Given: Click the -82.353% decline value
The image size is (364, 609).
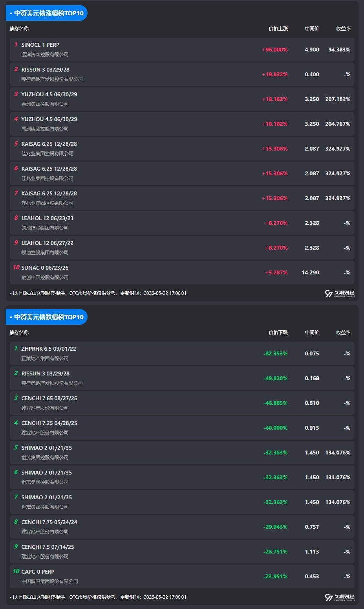Looking at the screenshot, I should (275, 354).
